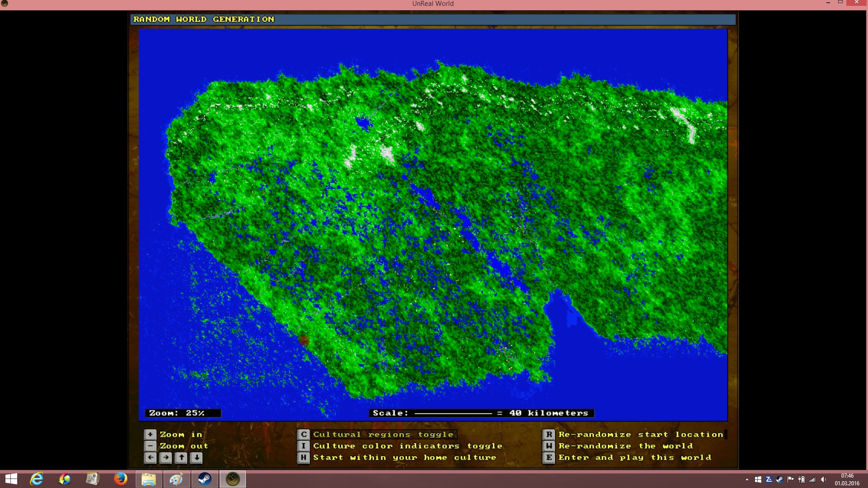
Task: Open the Windows Start button
Action: pyautogui.click(x=11, y=479)
